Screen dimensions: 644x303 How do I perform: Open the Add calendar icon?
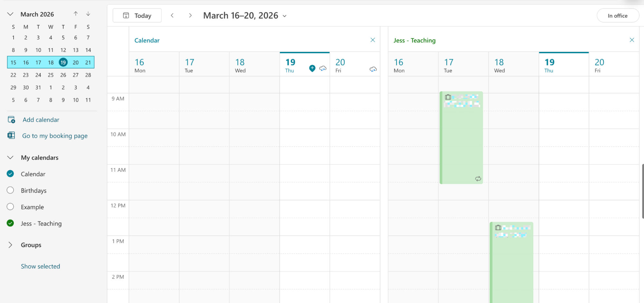(x=11, y=119)
